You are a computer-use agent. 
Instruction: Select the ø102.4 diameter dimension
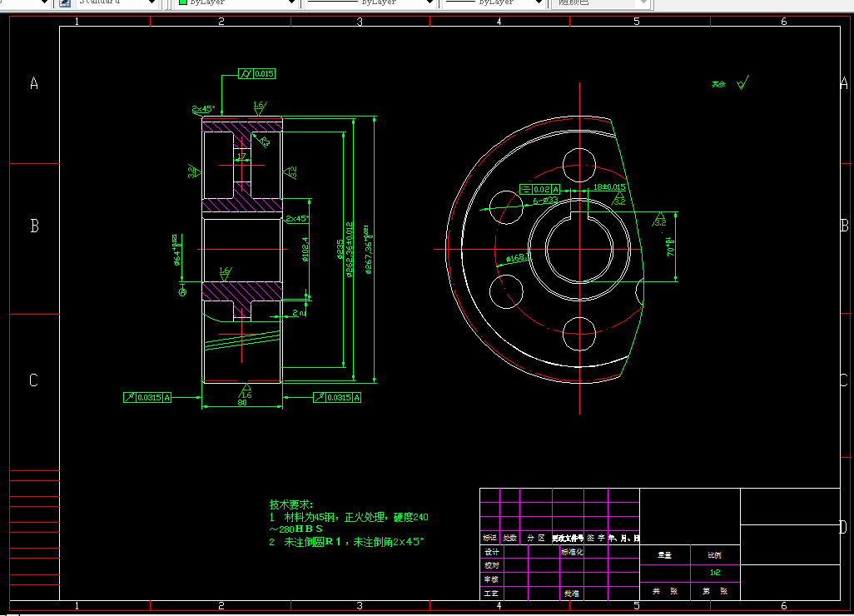pyautogui.click(x=305, y=249)
